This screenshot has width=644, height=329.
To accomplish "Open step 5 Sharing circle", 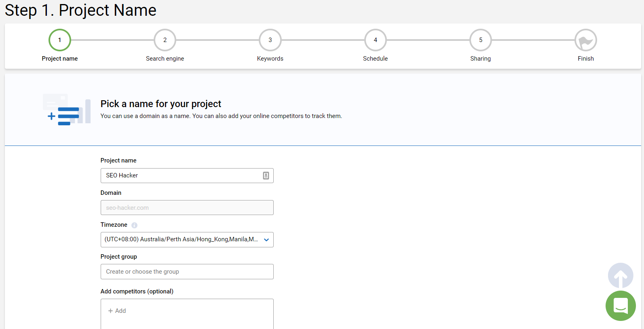I will pos(480,40).
